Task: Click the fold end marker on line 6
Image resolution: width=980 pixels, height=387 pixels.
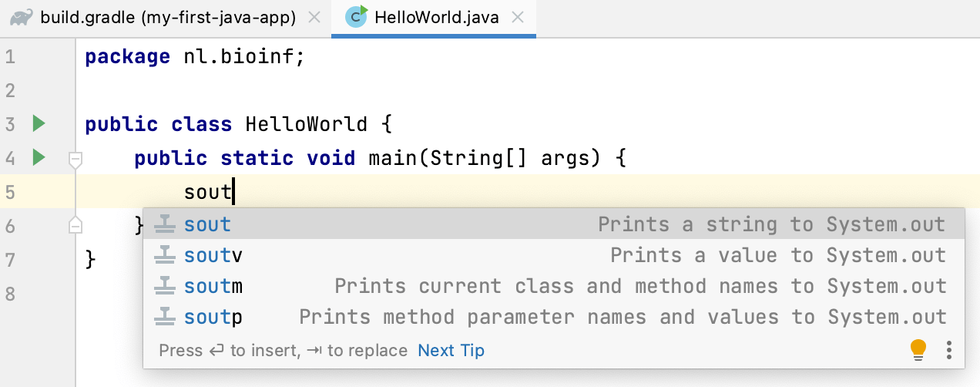Action: coord(76,224)
